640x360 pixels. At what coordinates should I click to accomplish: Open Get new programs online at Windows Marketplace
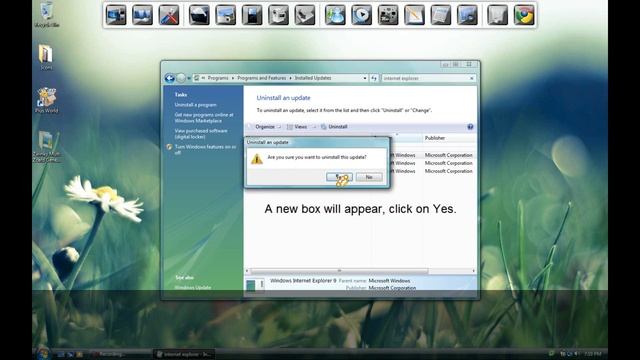(x=204, y=118)
